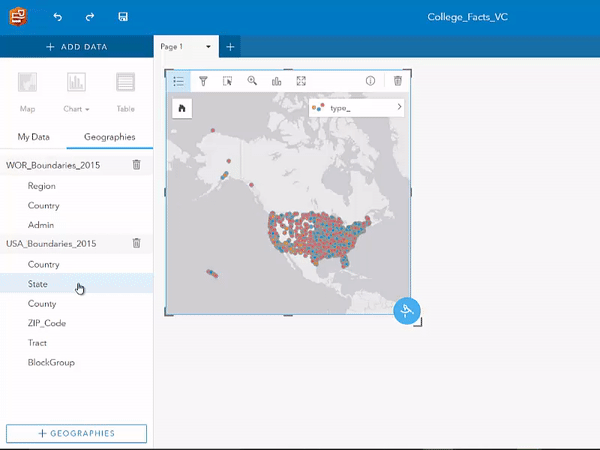
Task: Undo the last action
Action: tap(58, 17)
